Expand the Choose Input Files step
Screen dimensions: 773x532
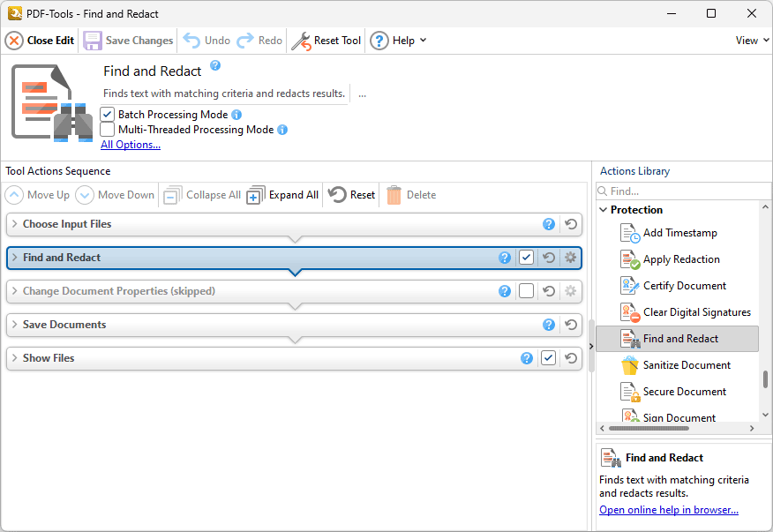pos(15,224)
